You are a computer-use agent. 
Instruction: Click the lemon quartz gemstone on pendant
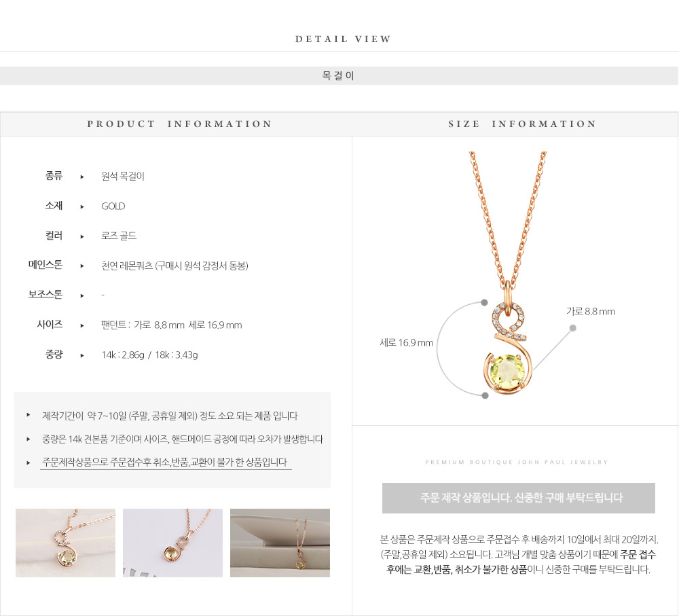click(x=507, y=372)
